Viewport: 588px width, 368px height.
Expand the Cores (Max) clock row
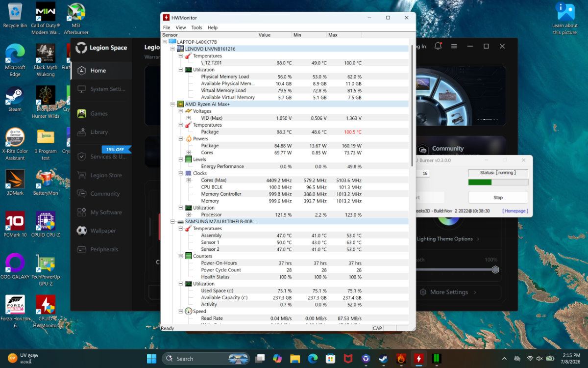coord(189,180)
